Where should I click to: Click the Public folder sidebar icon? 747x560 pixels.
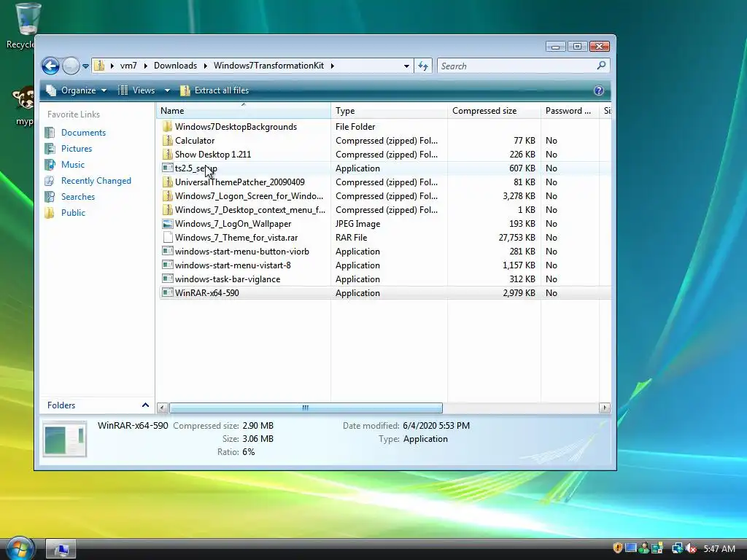(50, 213)
